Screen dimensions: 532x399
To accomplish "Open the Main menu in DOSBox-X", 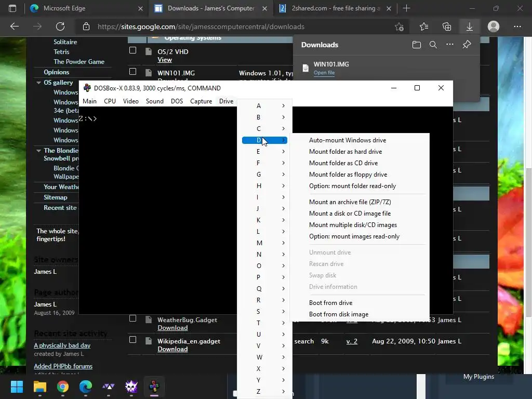I will (x=89, y=101).
